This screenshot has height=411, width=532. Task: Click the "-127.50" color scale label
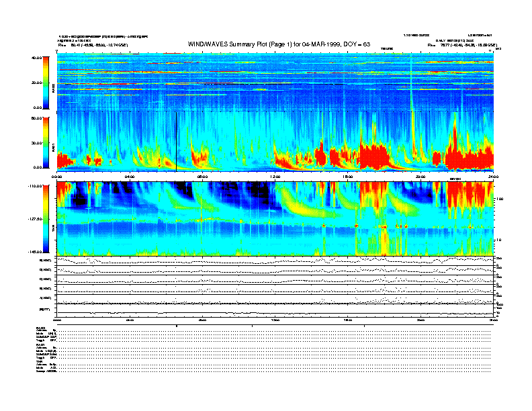(x=35, y=219)
